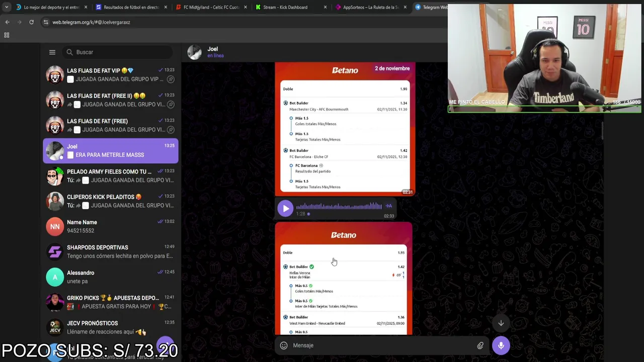
Task: Close the Stream - Kick Dashboard tab
Action: coord(325,7)
